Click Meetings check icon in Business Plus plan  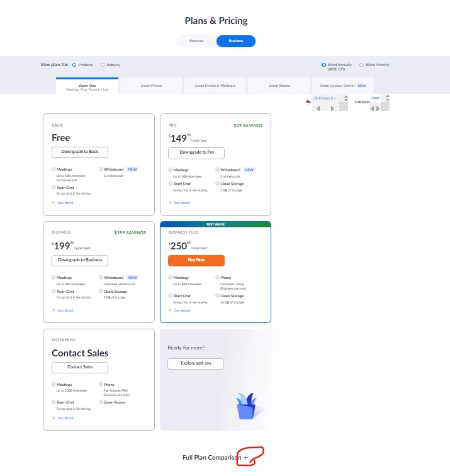click(170, 277)
